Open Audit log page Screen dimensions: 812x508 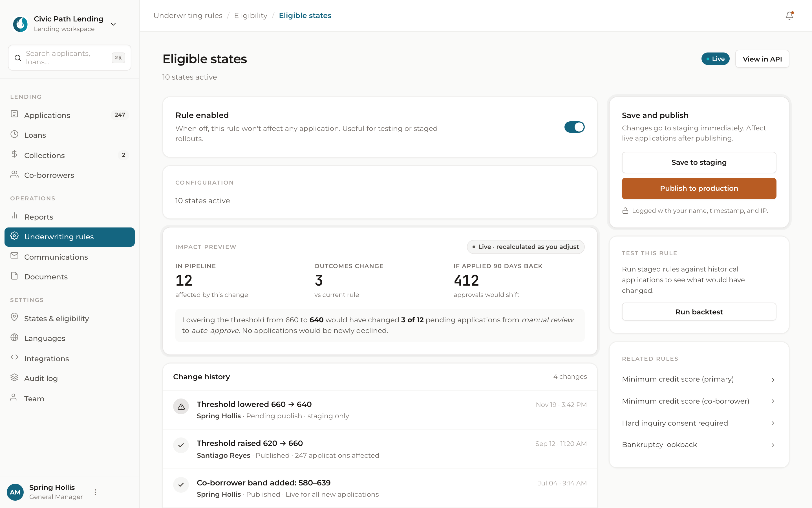(70, 378)
